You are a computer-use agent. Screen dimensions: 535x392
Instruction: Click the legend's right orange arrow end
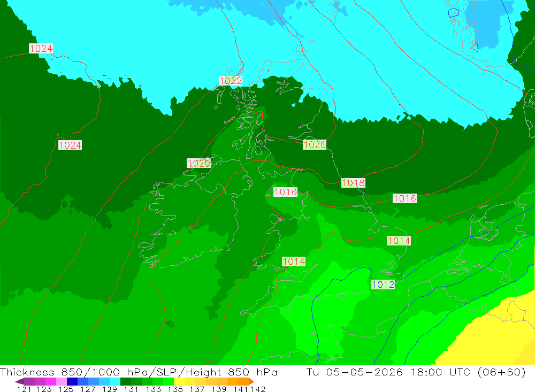[251, 381]
